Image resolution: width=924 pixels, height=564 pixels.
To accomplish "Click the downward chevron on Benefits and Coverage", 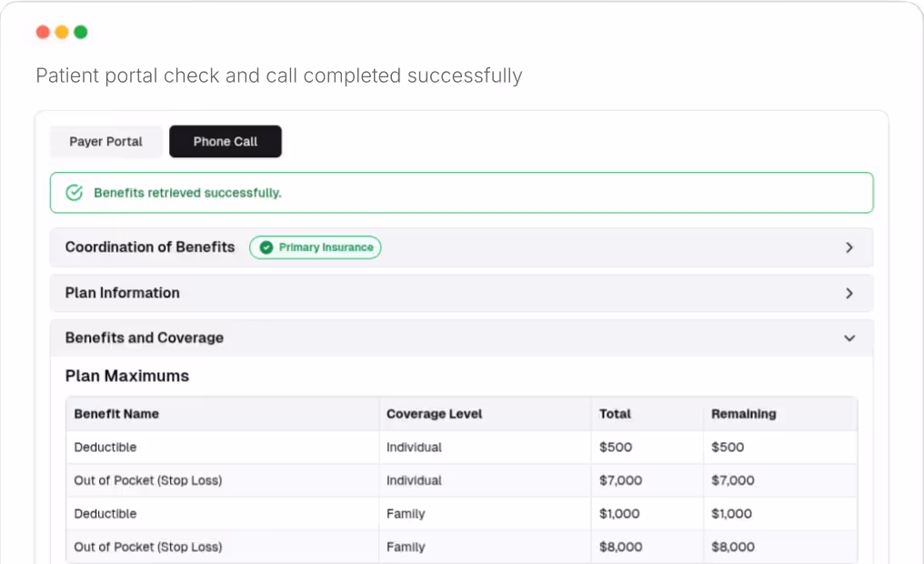I will 849,337.
